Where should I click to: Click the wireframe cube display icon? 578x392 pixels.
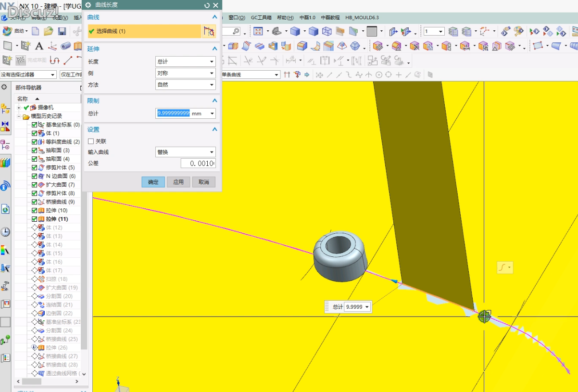pyautogui.click(x=327, y=31)
